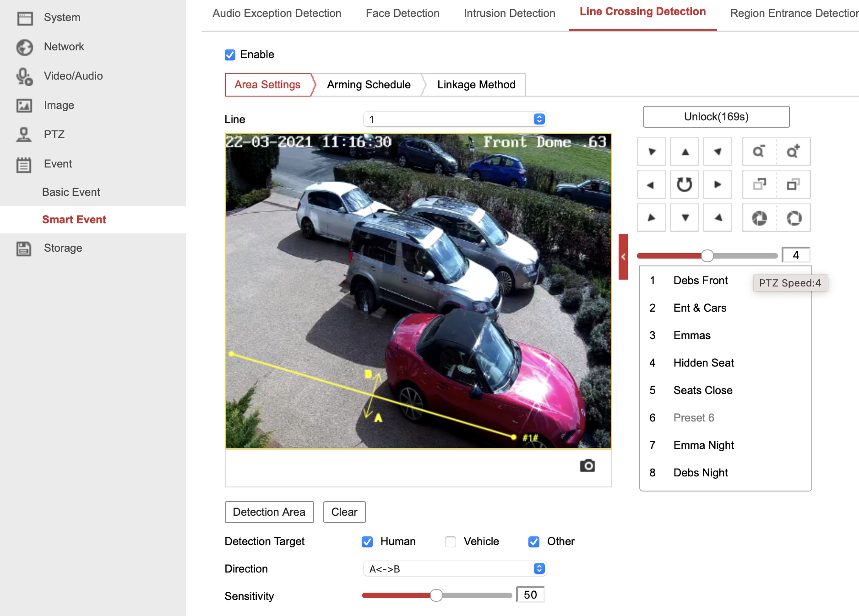Enable the Vehicle detection target
This screenshot has height=616, width=859.
pos(451,542)
